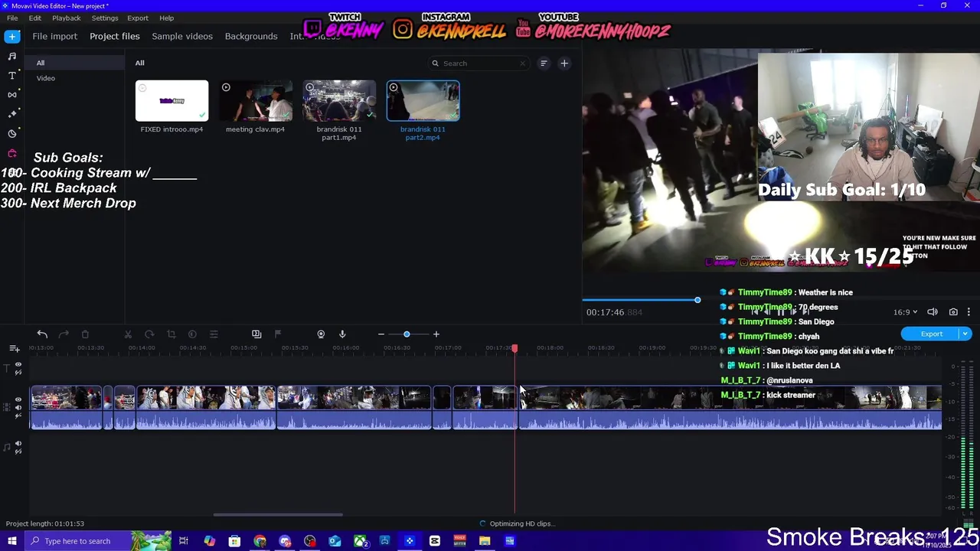
Task: Switch to the Backgrounds tab
Action: [251, 36]
